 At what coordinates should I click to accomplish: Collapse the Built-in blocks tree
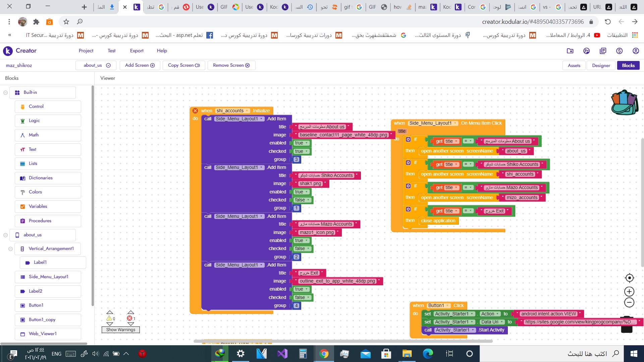point(5,93)
